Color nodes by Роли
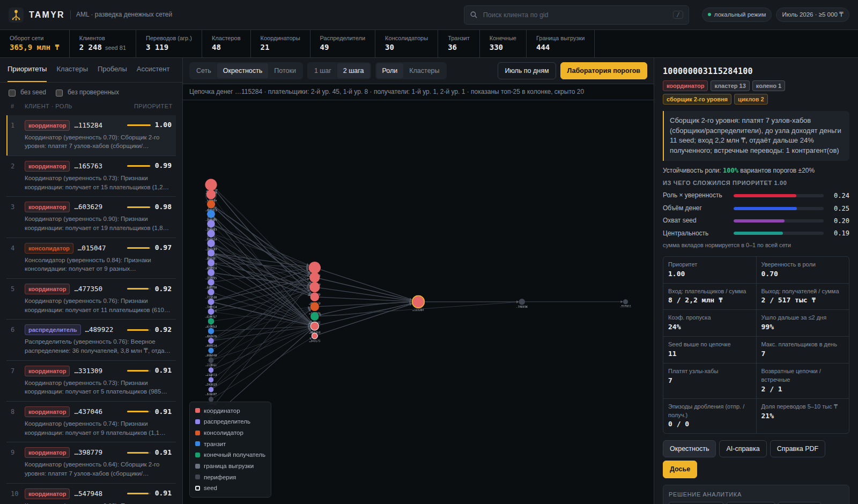Image resolution: width=858 pixels, height=504 pixels. tap(390, 71)
